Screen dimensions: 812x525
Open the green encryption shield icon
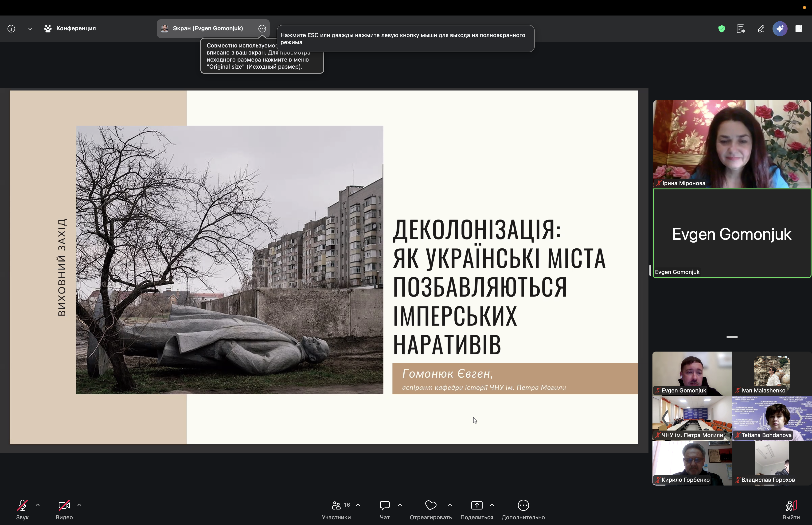(721, 29)
